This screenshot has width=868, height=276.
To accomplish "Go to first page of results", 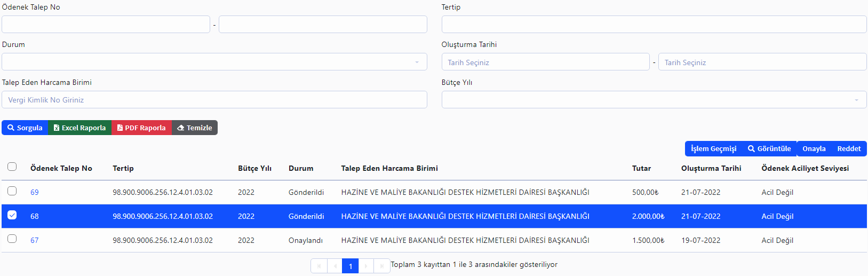I will coord(319,266).
